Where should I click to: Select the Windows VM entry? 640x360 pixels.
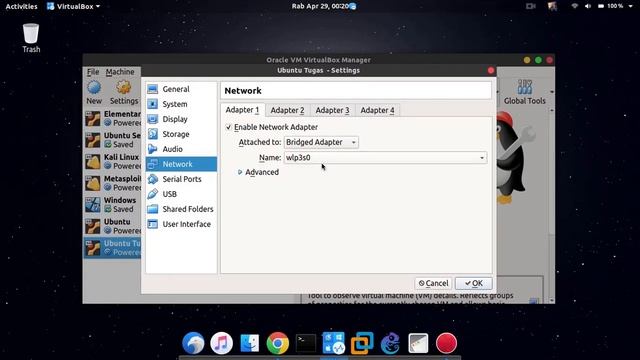(112, 204)
